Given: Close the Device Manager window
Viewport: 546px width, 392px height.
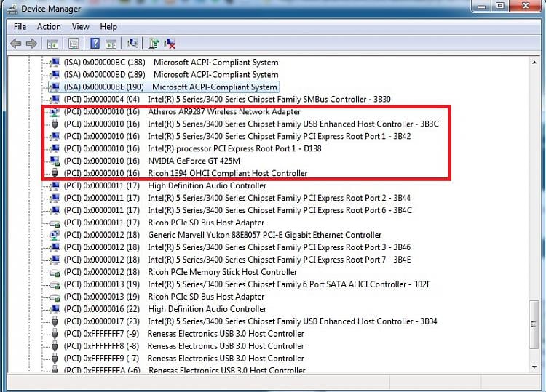Looking at the screenshot, I should point(526,6).
